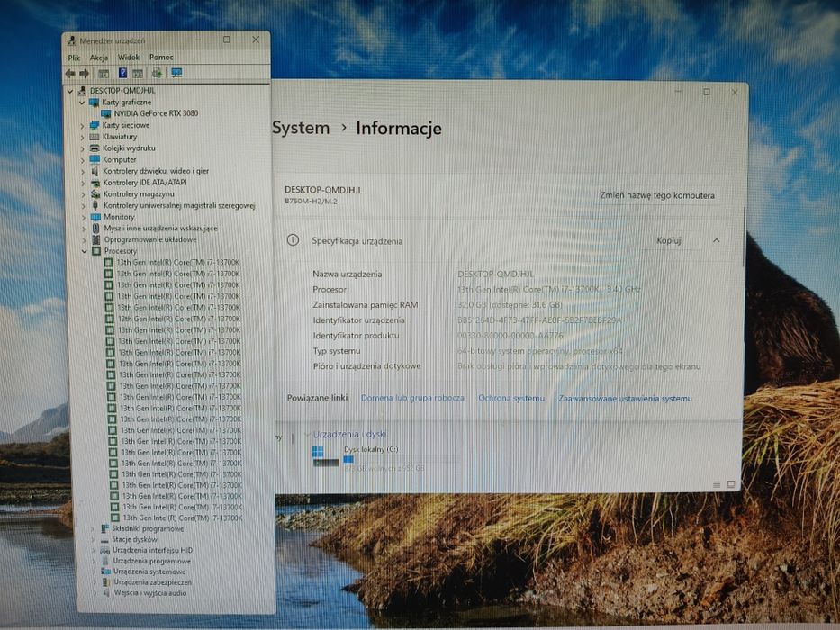Click the Settings window vertical scrollbar
The image size is (840, 630).
click(x=744, y=238)
